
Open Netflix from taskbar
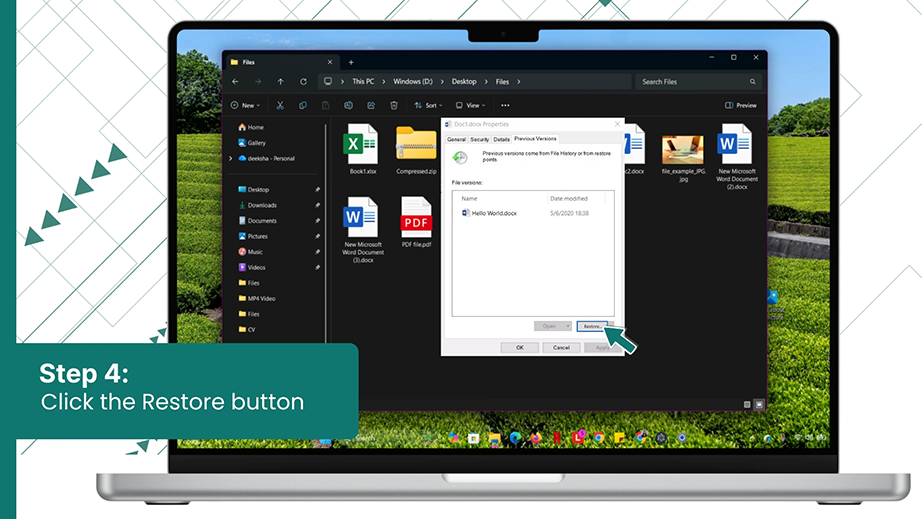pos(556,438)
